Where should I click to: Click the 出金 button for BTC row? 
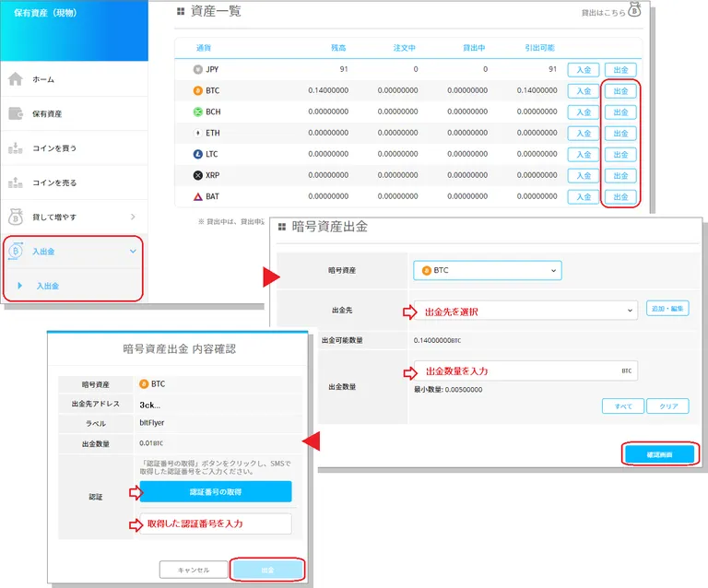(x=620, y=90)
